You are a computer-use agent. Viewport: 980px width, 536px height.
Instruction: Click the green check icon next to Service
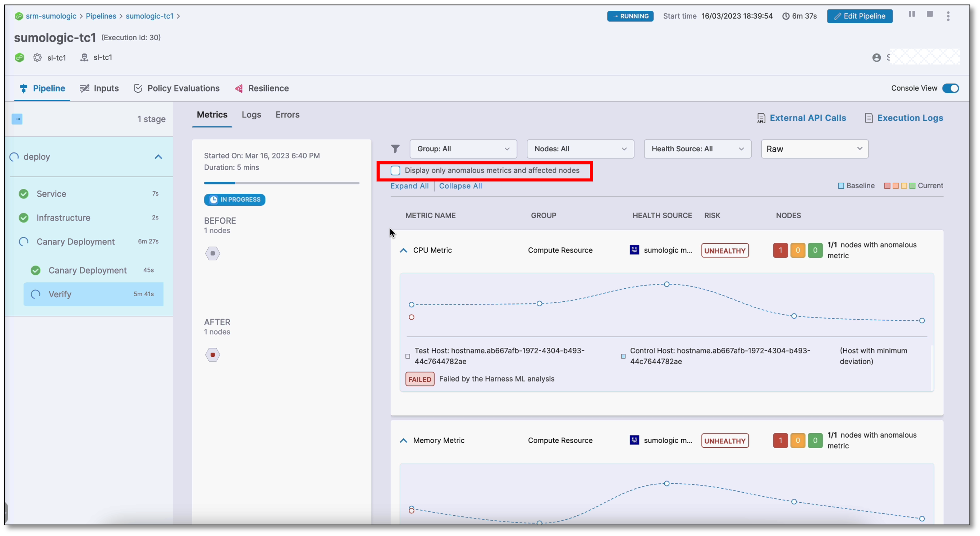click(x=24, y=194)
